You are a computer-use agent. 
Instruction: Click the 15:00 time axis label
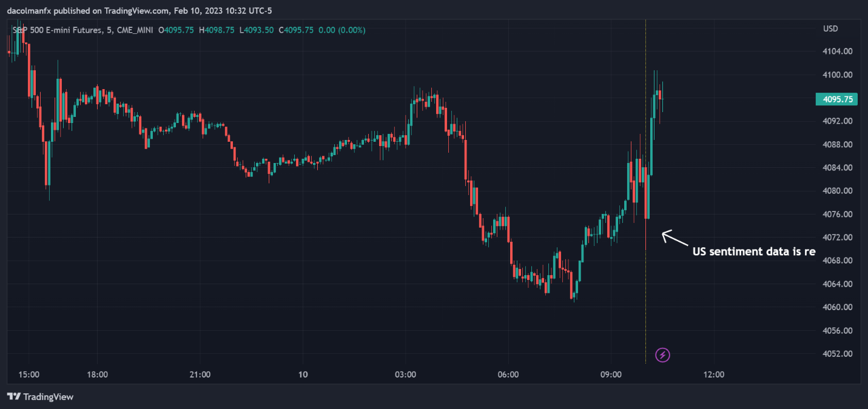(x=29, y=374)
